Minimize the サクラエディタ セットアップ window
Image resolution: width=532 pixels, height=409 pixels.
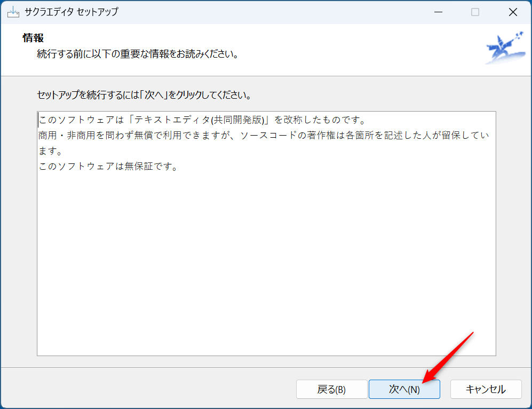439,12
